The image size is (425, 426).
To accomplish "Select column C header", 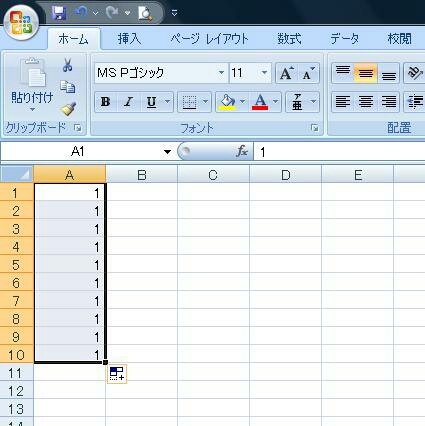I will [213, 175].
